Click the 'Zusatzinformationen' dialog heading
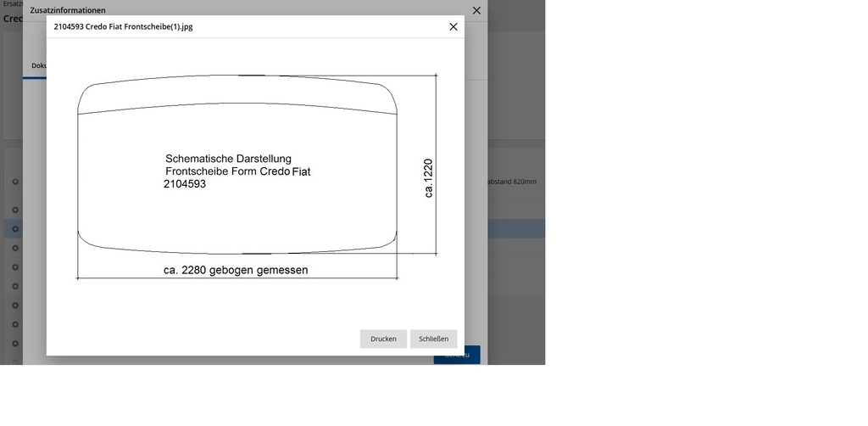 click(68, 10)
